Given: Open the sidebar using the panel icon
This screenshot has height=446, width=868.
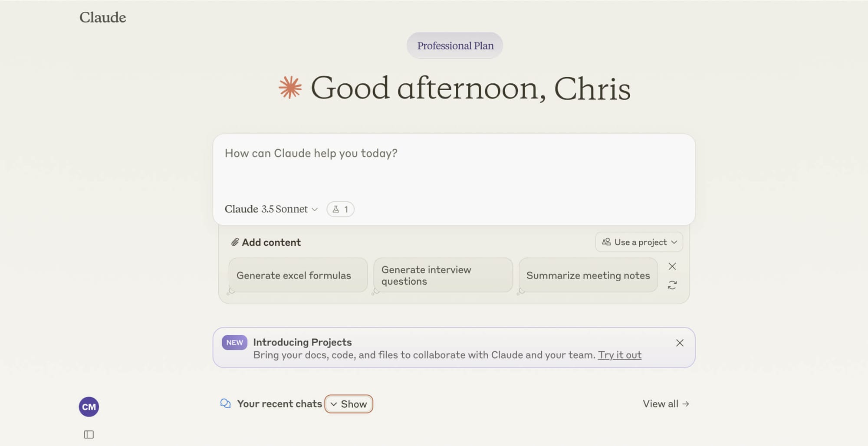Looking at the screenshot, I should [x=89, y=434].
